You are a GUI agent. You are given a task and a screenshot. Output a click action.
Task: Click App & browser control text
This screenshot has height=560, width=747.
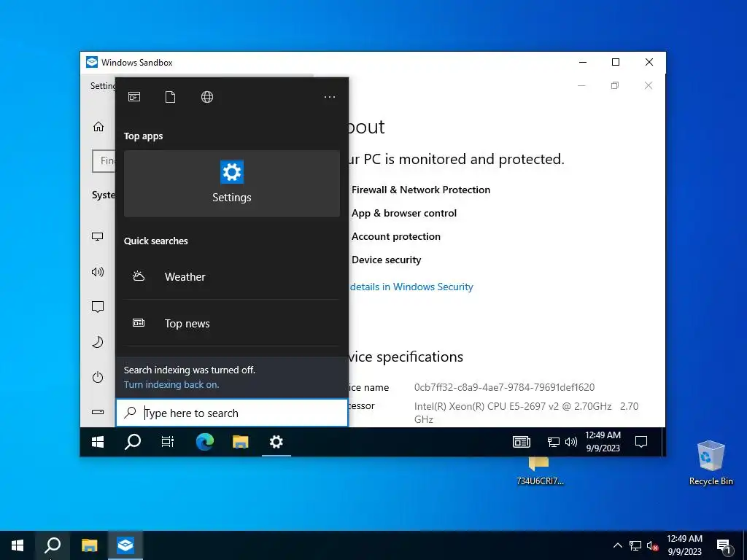(404, 214)
